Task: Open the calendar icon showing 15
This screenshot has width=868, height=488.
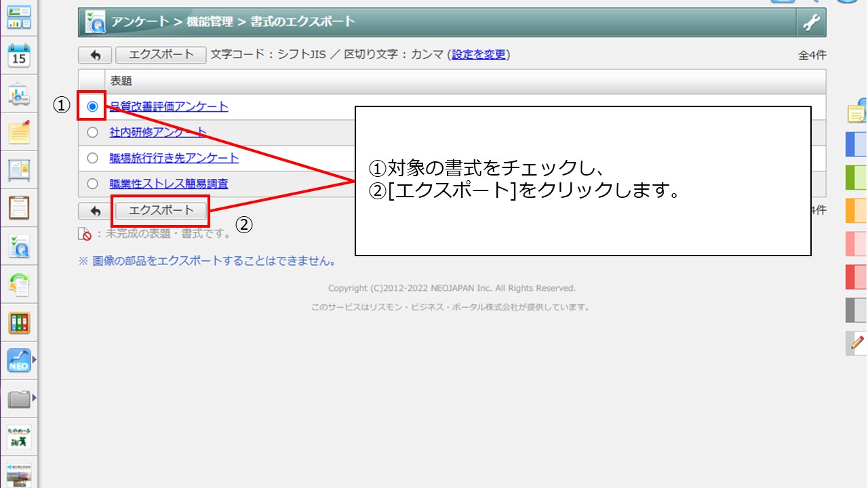Action: [x=19, y=57]
